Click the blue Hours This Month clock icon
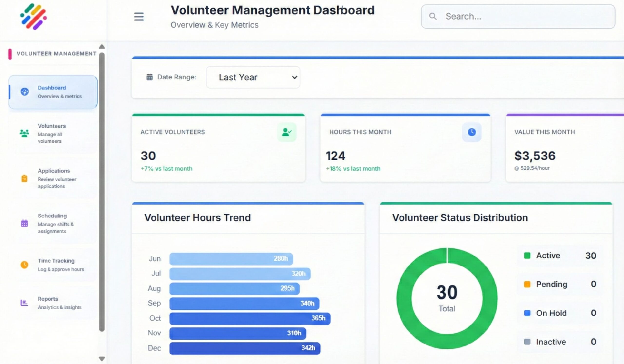The width and height of the screenshot is (624, 364). [x=471, y=132]
